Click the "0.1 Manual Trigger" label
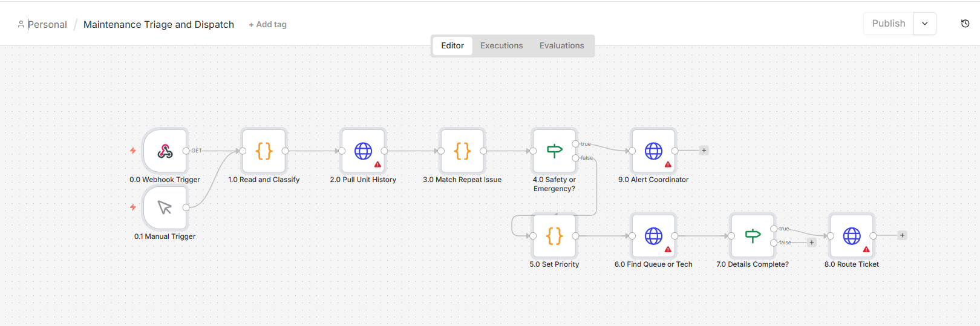The height and width of the screenshot is (326, 980). tap(165, 236)
